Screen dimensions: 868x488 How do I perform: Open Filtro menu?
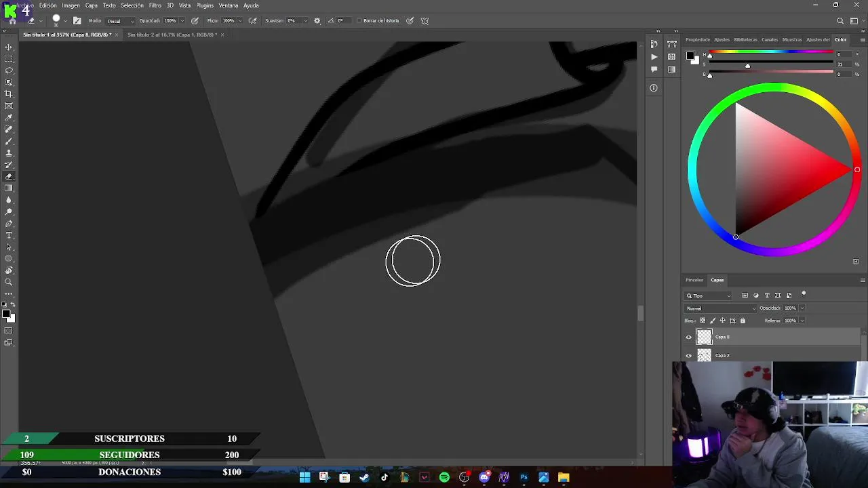point(155,5)
